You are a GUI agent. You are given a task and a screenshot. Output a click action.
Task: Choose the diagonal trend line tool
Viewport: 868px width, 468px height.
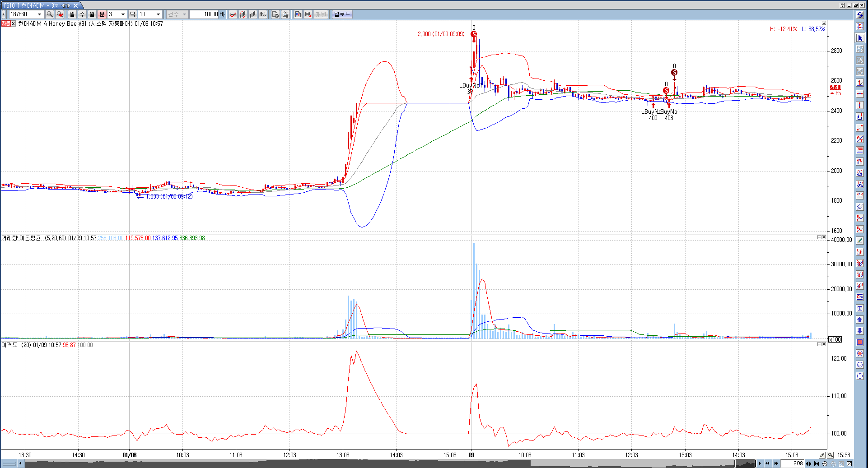860,128
